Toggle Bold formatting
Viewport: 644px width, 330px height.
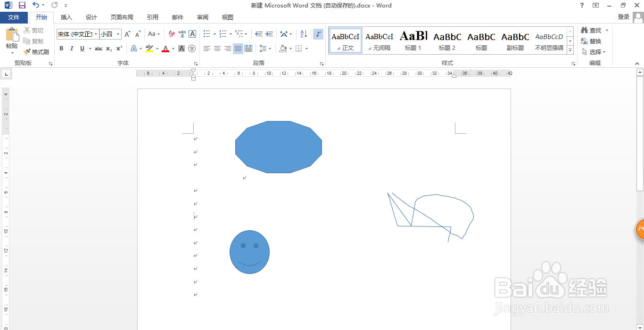click(x=61, y=48)
